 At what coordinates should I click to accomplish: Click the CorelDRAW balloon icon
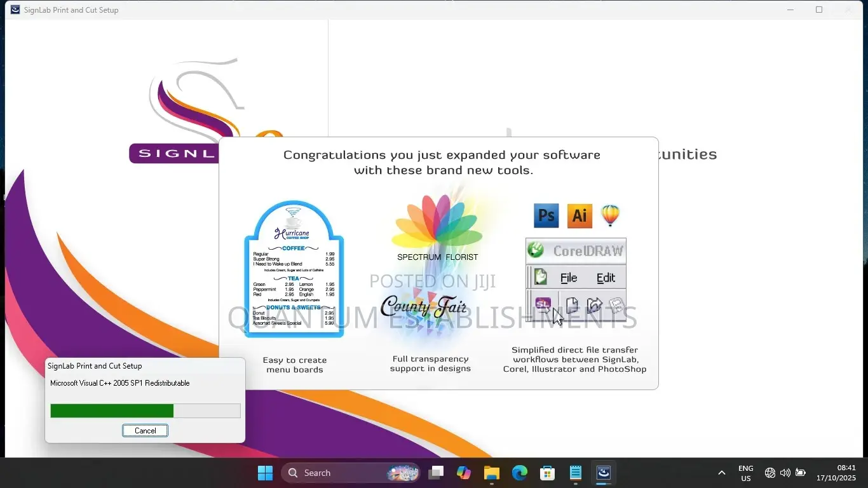tap(610, 216)
